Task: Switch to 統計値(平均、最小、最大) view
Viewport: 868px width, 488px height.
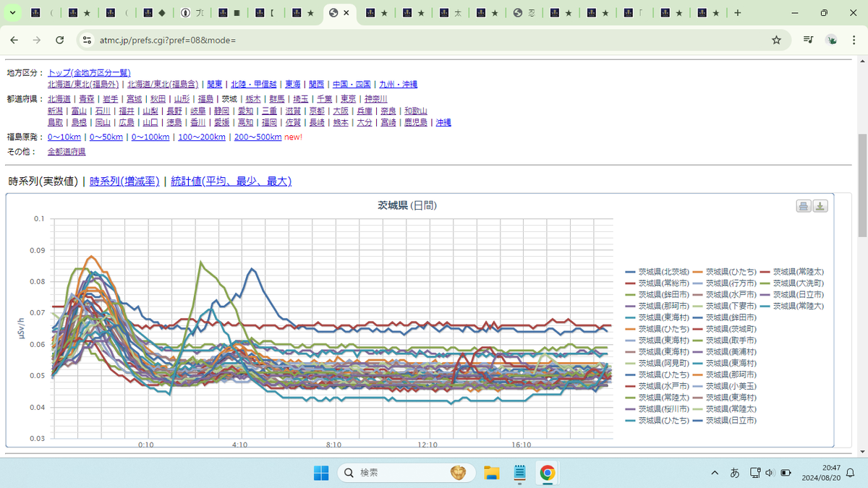Action: (231, 181)
